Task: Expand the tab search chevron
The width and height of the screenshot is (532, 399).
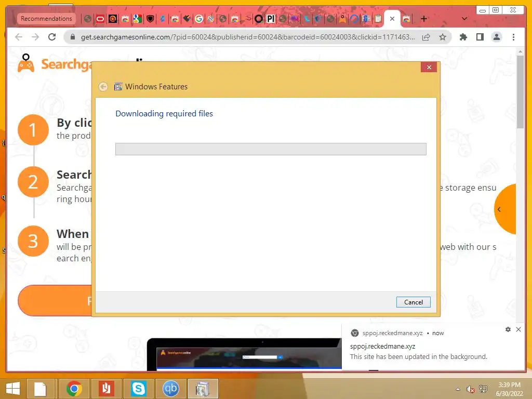Action: point(464,19)
